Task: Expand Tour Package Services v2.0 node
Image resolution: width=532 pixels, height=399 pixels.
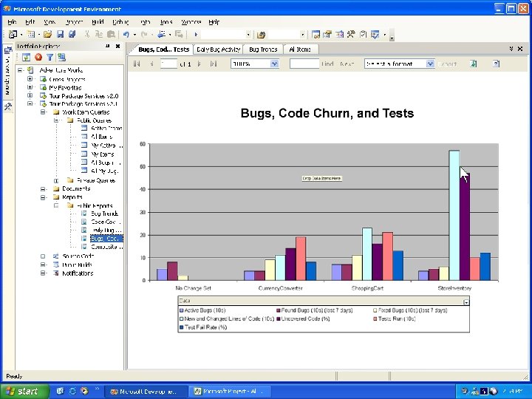Action: tap(30, 95)
